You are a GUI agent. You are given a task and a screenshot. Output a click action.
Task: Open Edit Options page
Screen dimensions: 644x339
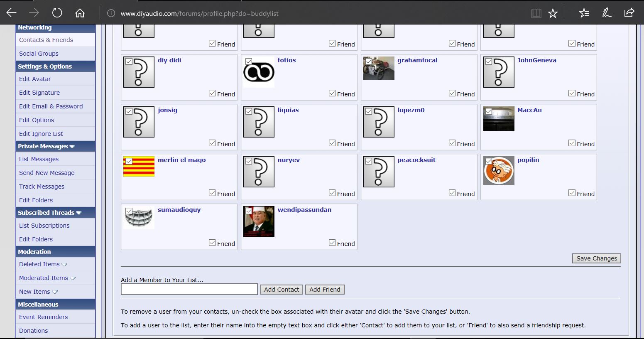coord(37,120)
